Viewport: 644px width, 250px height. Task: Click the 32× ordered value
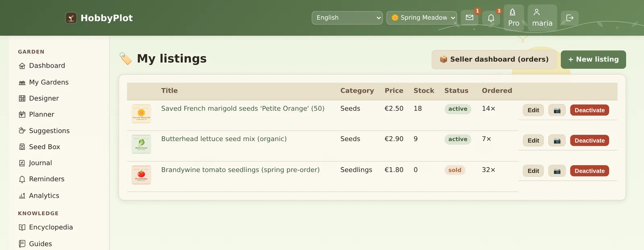[x=489, y=170]
